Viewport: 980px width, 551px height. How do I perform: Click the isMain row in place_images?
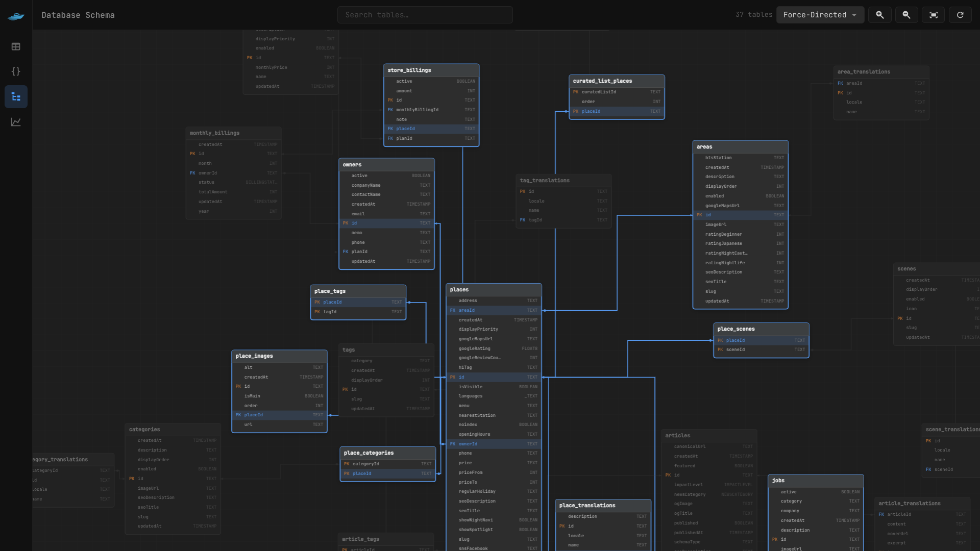279,396
